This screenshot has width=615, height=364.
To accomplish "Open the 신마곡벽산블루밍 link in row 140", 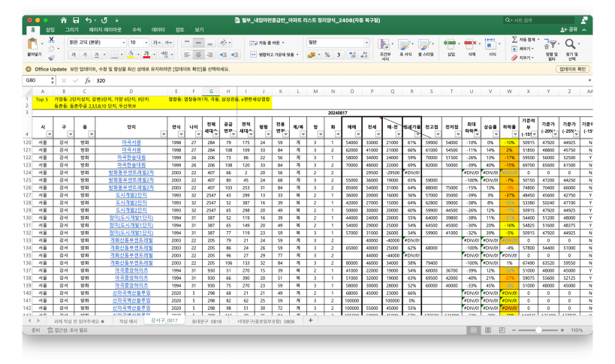I will click(131, 293).
